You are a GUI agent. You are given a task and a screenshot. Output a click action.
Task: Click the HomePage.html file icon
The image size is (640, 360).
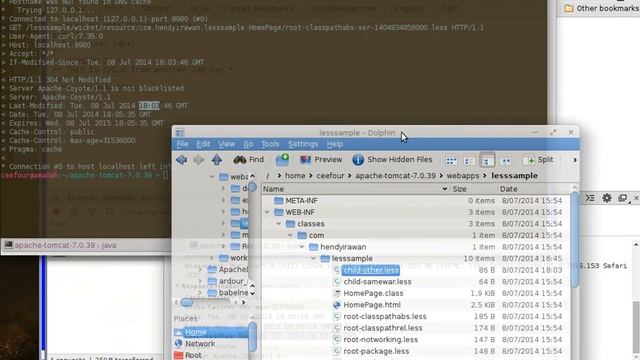[337, 305]
